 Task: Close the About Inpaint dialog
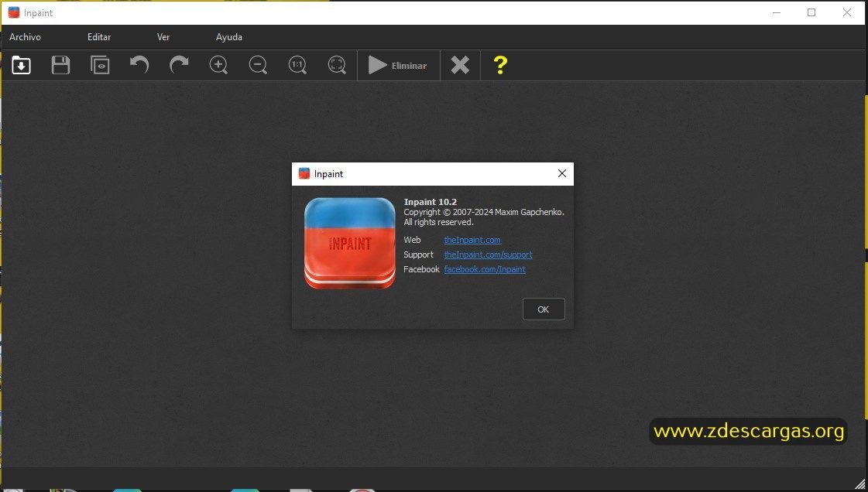pos(562,173)
